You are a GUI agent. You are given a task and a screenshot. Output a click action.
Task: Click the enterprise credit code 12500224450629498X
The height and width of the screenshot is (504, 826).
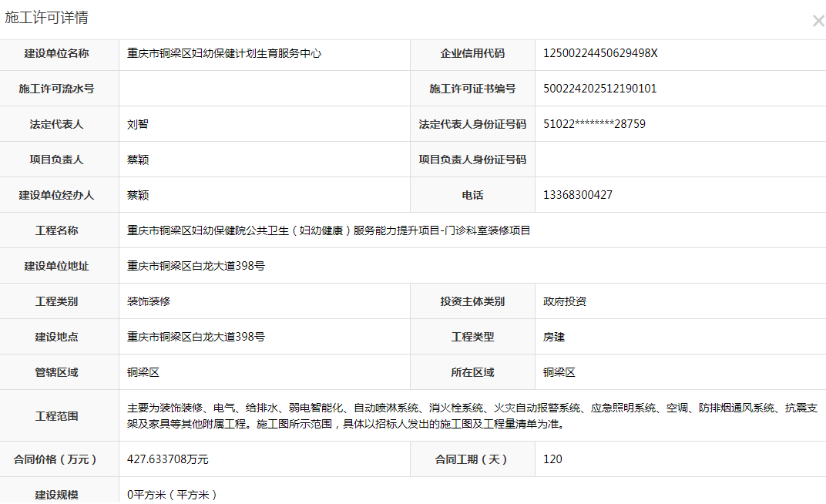point(600,53)
